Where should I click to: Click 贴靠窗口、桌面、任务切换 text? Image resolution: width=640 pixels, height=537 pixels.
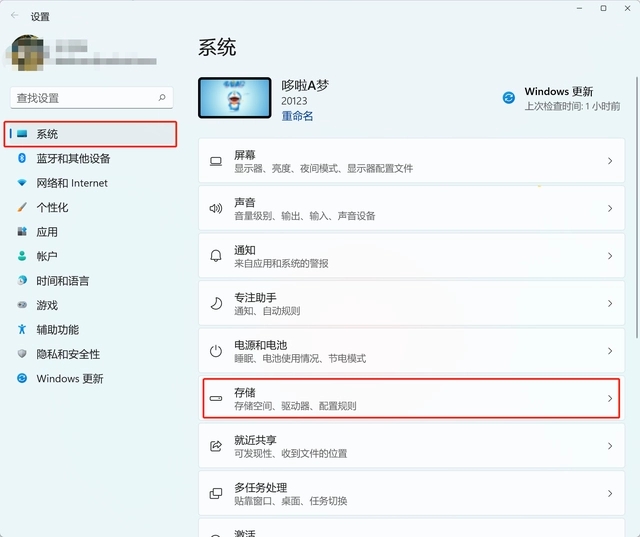[291, 501]
